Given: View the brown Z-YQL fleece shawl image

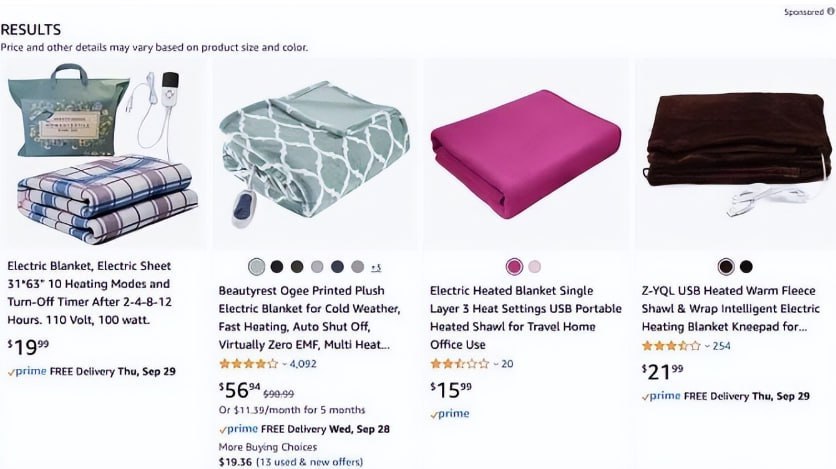Looking at the screenshot, I should pyautogui.click(x=738, y=155).
